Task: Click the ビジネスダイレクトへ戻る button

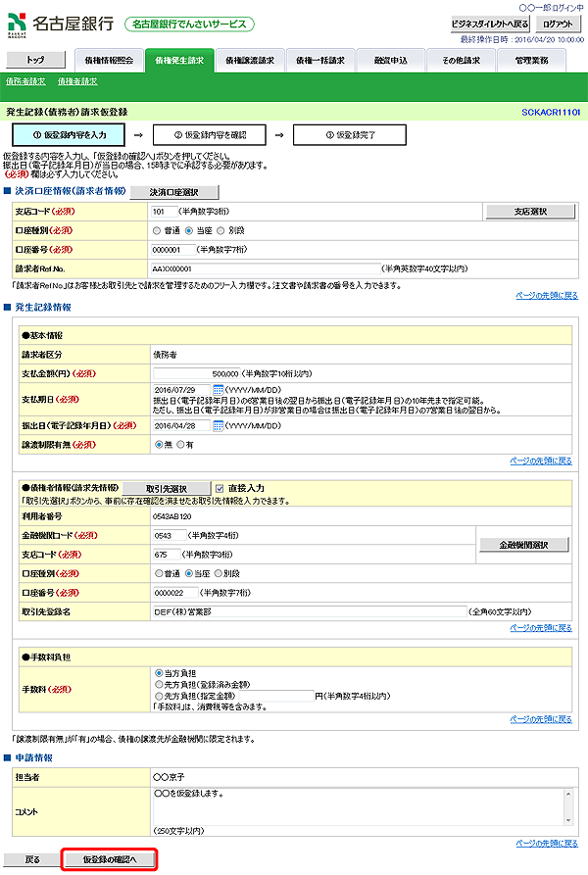Action: click(x=490, y=24)
